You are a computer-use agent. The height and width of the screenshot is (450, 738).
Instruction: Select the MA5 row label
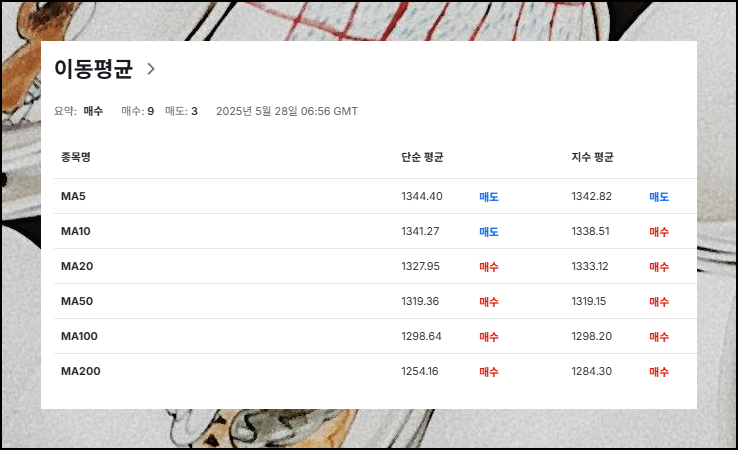pos(73,196)
